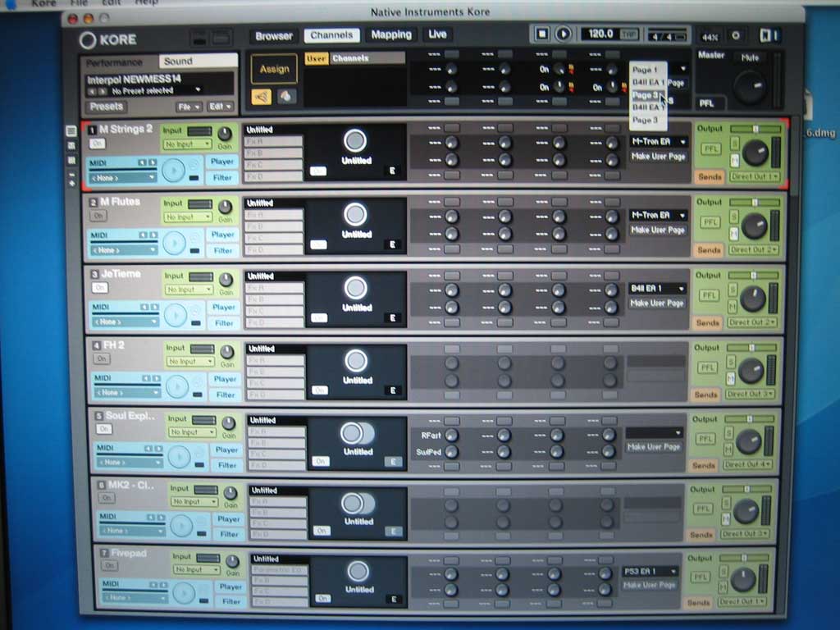Mute the Master output
Screen dimensions: 840x630
[750, 58]
